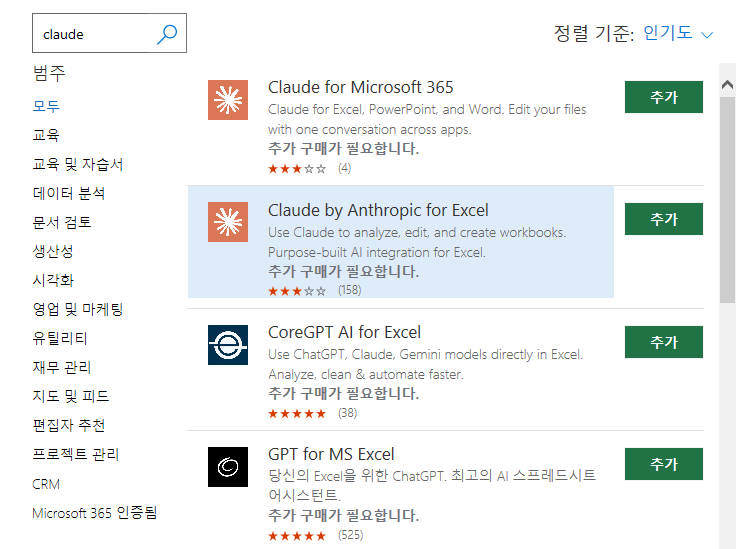Select the 유틸리티 category
The height and width of the screenshot is (549, 736).
tap(60, 339)
